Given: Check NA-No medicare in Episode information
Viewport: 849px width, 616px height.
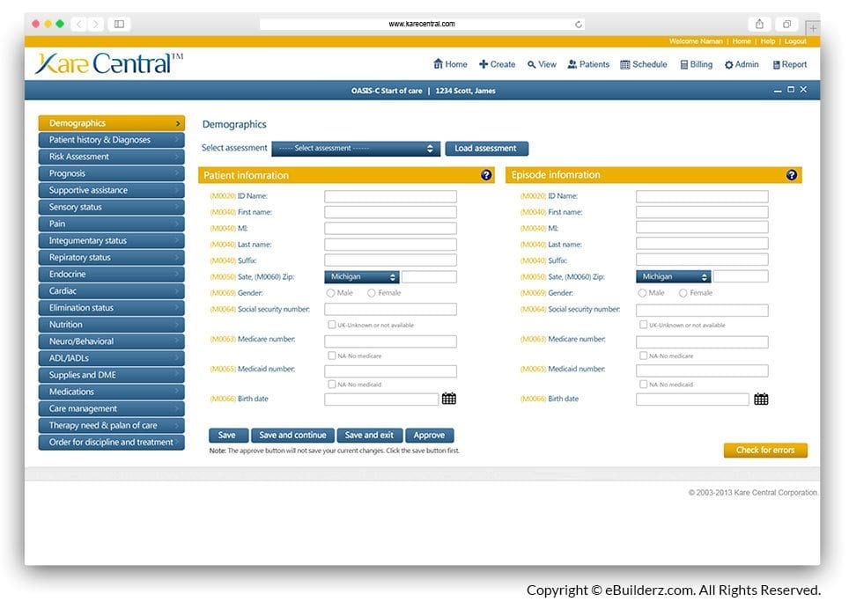Looking at the screenshot, I should click(x=643, y=356).
